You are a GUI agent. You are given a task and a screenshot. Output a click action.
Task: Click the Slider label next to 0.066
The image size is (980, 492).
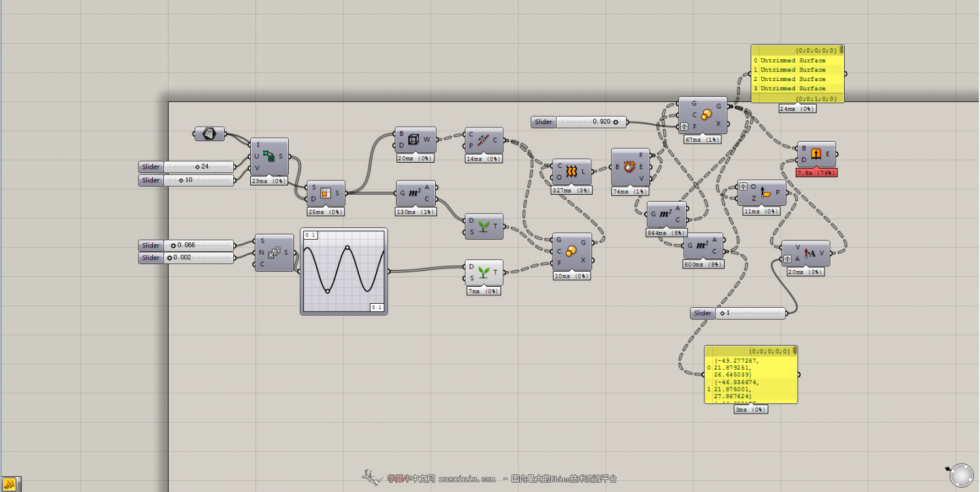151,245
